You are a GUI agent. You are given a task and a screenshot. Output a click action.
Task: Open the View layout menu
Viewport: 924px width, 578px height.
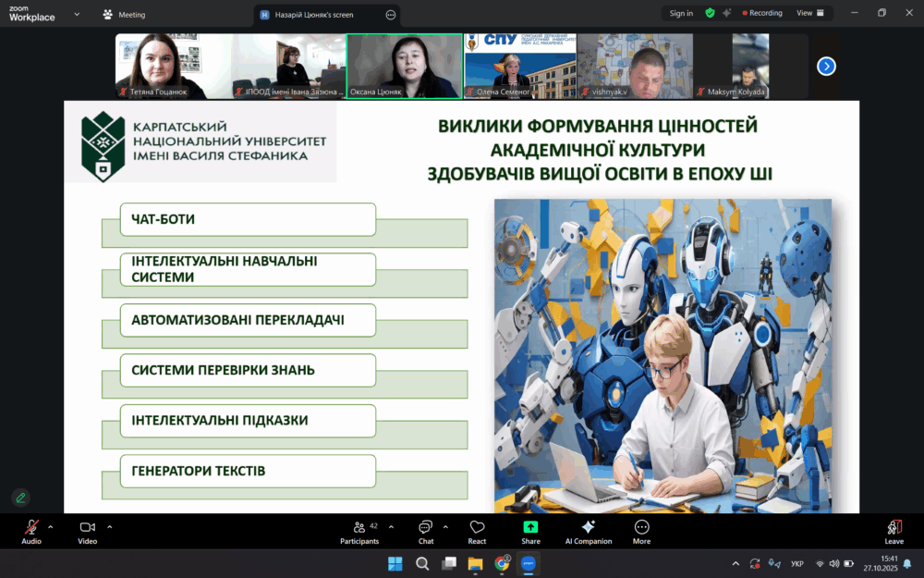[x=809, y=13]
